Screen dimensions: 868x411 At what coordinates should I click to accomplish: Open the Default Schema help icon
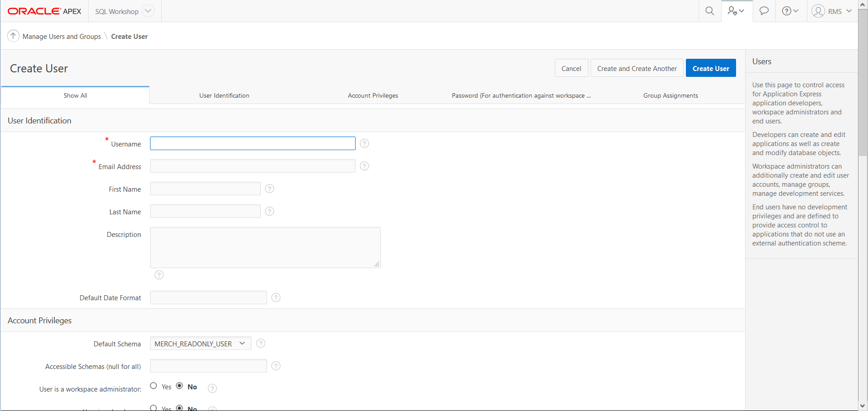260,343
